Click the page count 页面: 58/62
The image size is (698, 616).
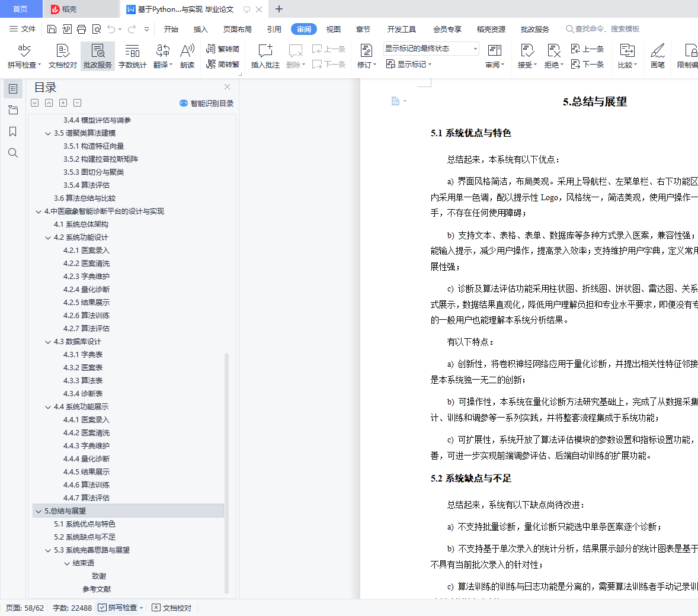point(25,608)
